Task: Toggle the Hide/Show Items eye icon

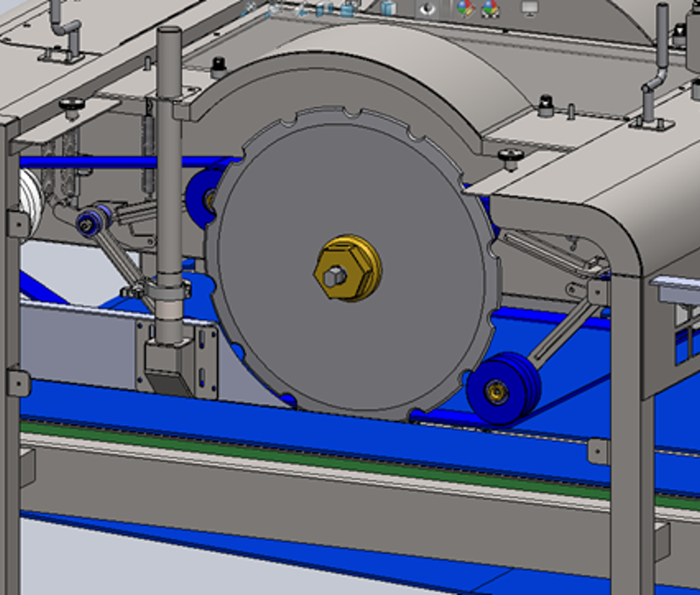Action: click(x=428, y=10)
